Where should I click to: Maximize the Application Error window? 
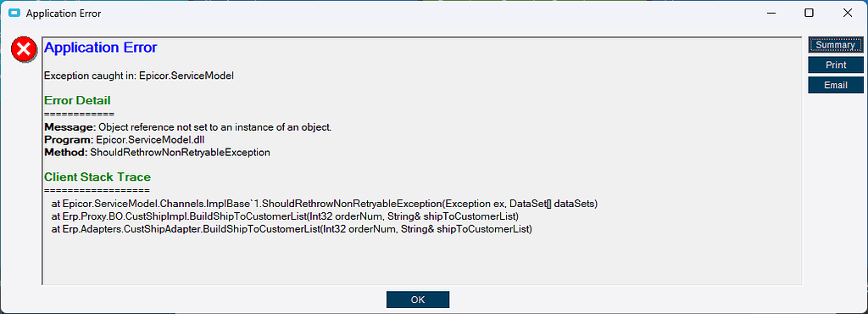tap(809, 13)
